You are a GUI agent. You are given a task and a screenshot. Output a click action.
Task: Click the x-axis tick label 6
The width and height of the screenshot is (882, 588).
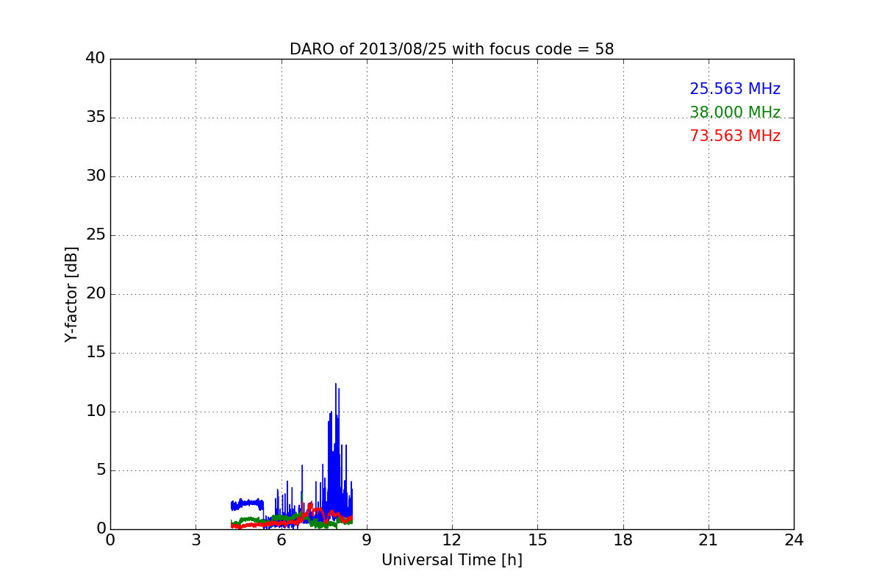pos(281,540)
